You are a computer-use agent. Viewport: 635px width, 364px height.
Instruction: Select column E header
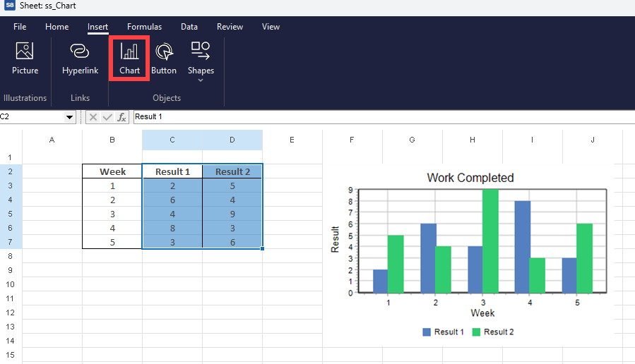292,140
